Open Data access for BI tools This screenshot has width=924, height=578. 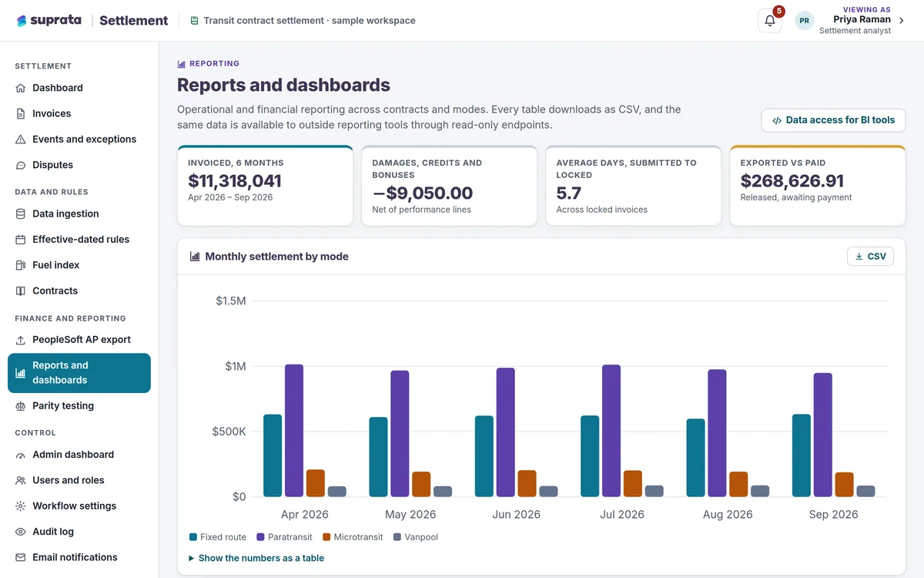click(x=833, y=120)
